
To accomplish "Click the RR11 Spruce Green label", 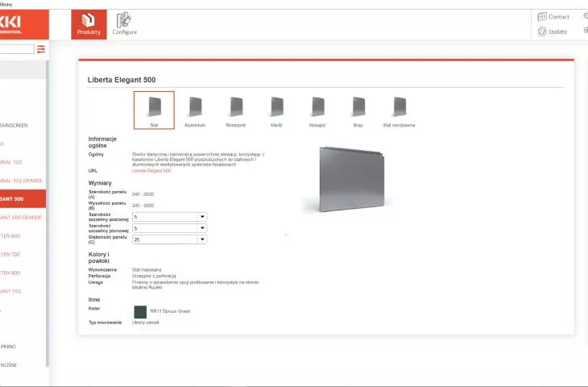I will [170, 311].
